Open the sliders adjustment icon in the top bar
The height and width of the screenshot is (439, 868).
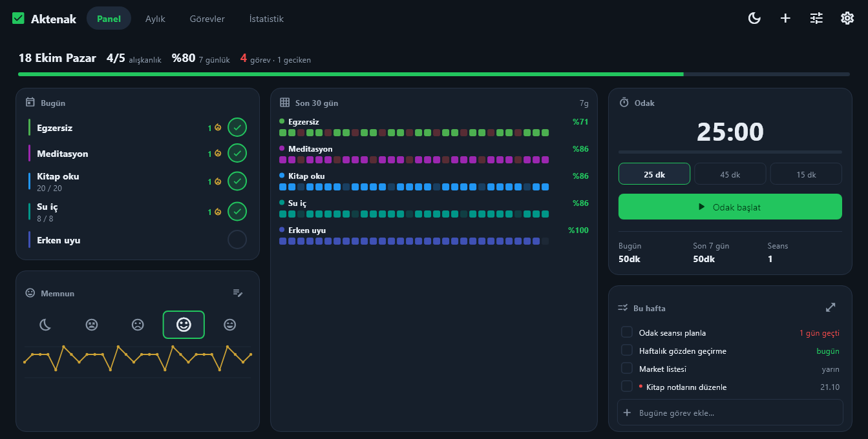coord(816,18)
